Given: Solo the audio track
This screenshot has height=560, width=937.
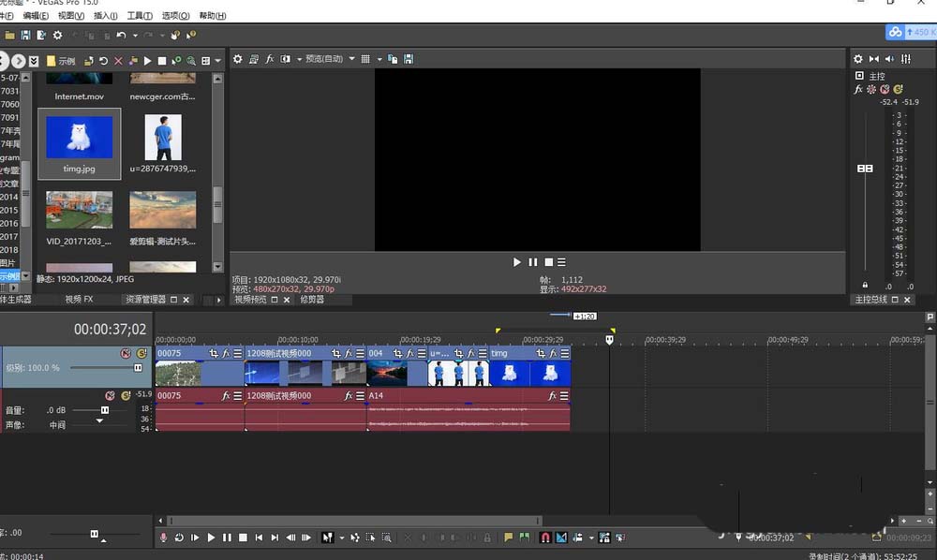Looking at the screenshot, I should 126,395.
